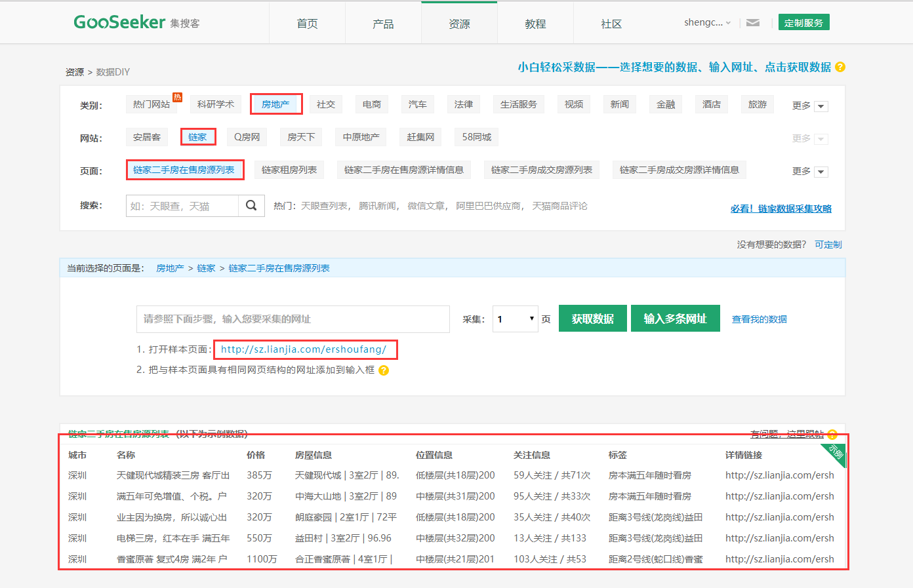
Task: Choose the 中原地产 website
Action: (x=361, y=137)
